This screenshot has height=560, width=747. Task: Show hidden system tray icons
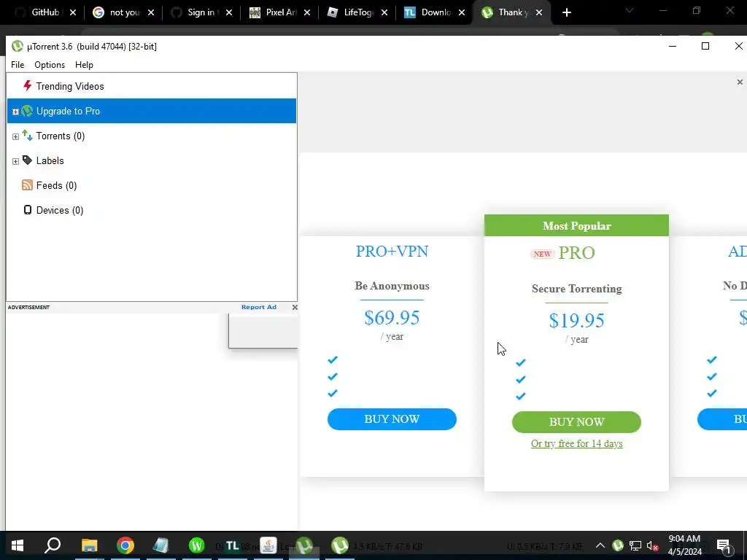(600, 545)
